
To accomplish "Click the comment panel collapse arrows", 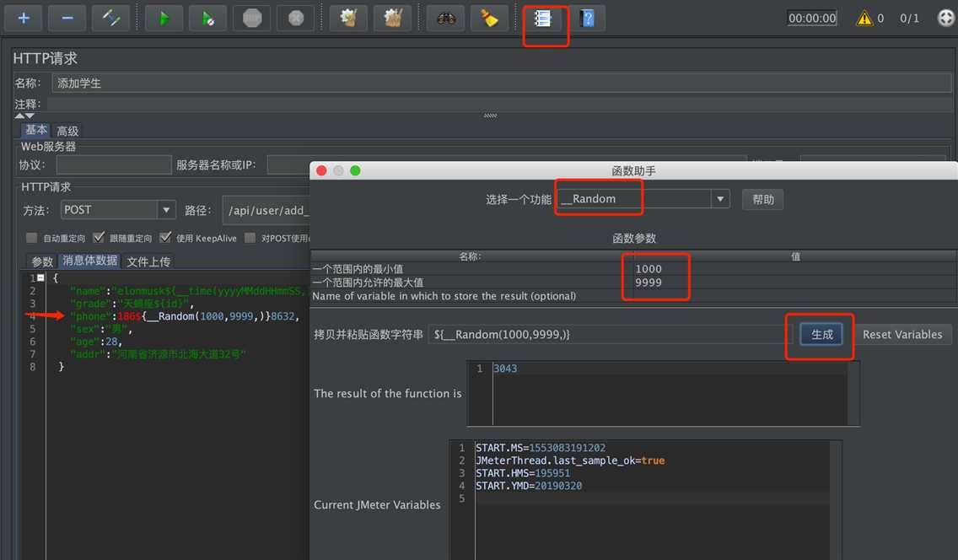I will [24, 116].
